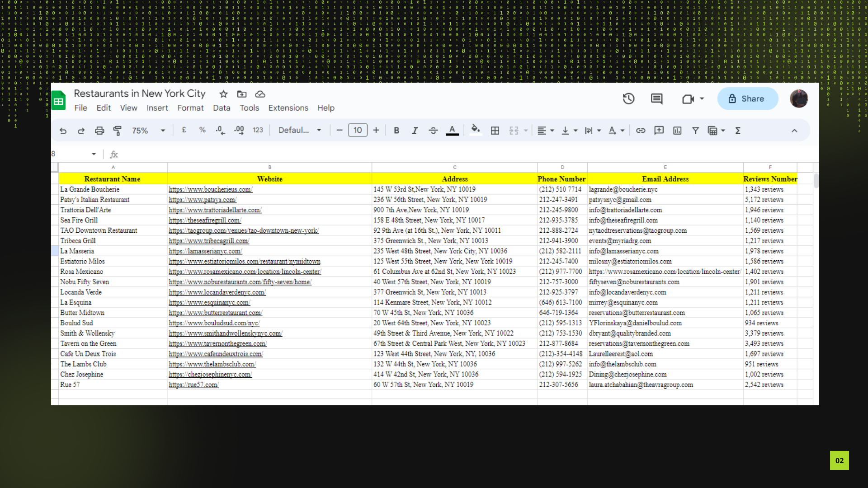The height and width of the screenshot is (488, 868).
Task: Open the functions sigma icon
Action: 738,131
